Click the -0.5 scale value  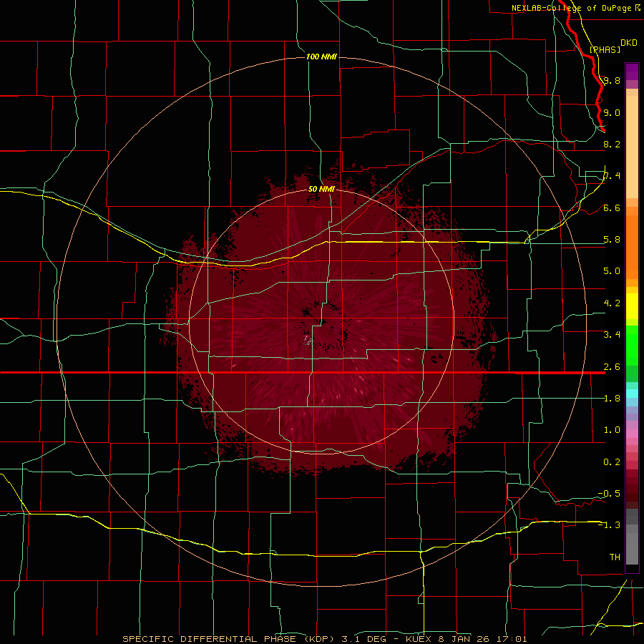tap(609, 493)
